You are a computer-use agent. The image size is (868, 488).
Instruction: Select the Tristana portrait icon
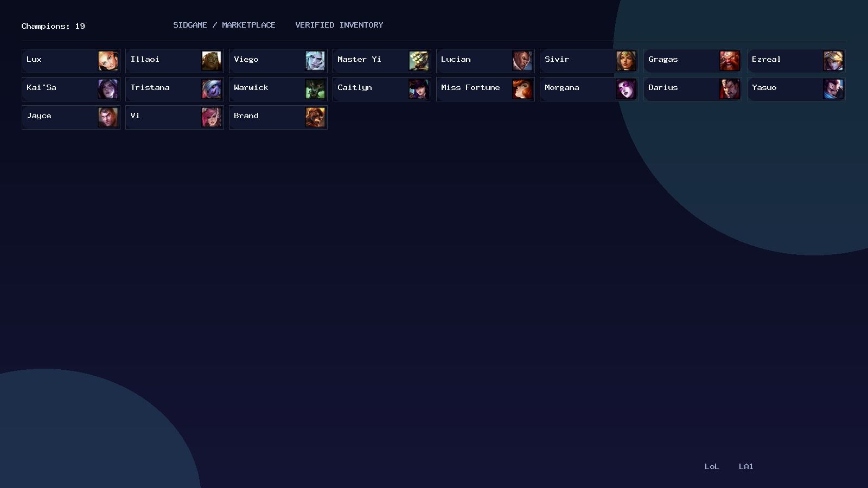(212, 89)
